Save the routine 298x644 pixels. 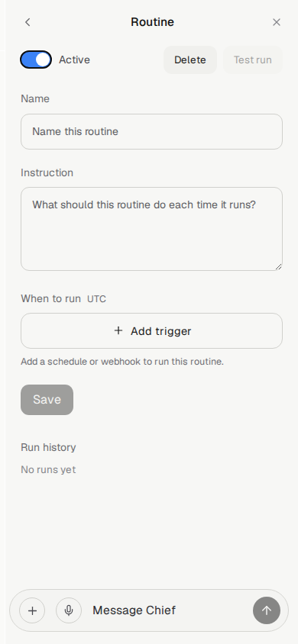(x=47, y=400)
